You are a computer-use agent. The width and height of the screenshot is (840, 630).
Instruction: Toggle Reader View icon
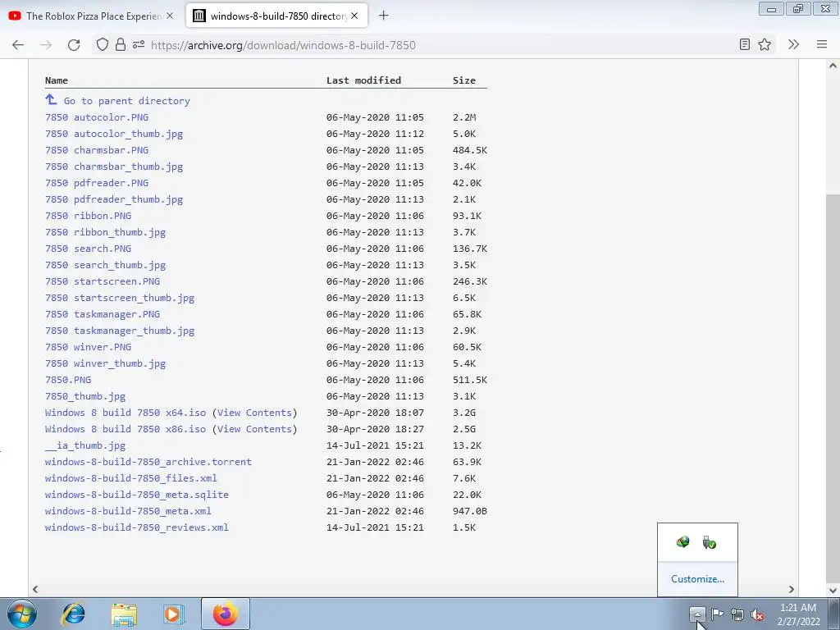point(744,44)
